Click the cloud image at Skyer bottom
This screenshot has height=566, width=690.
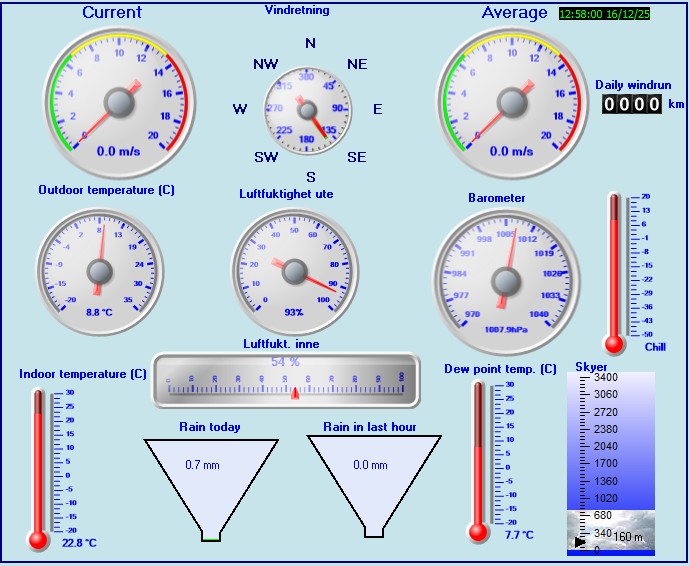pyautogui.click(x=612, y=529)
